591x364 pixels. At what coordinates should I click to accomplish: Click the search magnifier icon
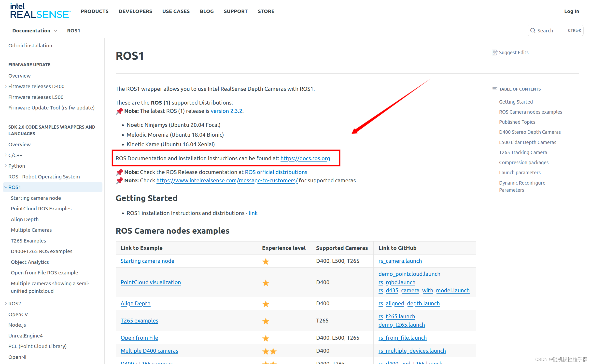coord(533,30)
